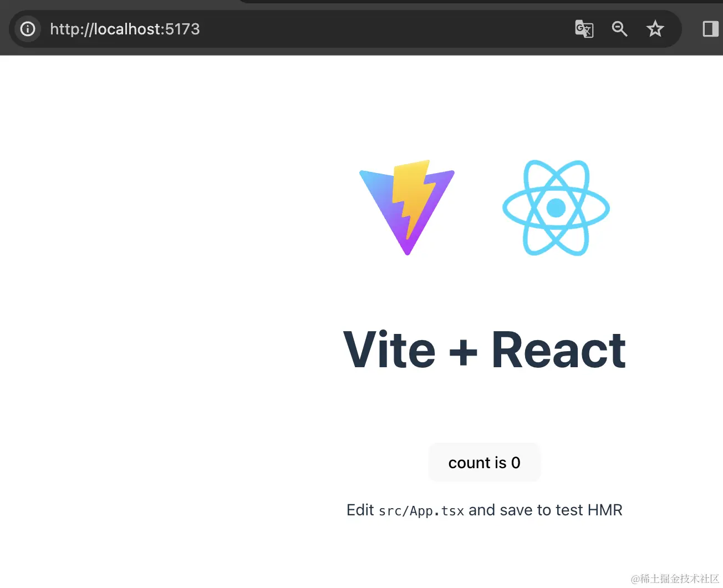The height and width of the screenshot is (588, 723).
Task: Click the "and save to test HMR" text
Action: (x=546, y=510)
